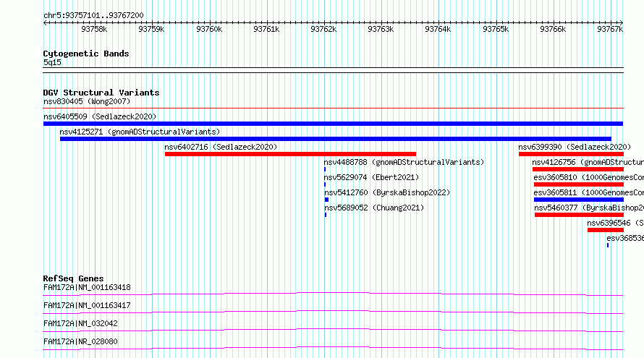Image resolution: width=644 pixels, height=358 pixels.
Task: Open variant nsv4126756 label
Action: click(x=588, y=162)
